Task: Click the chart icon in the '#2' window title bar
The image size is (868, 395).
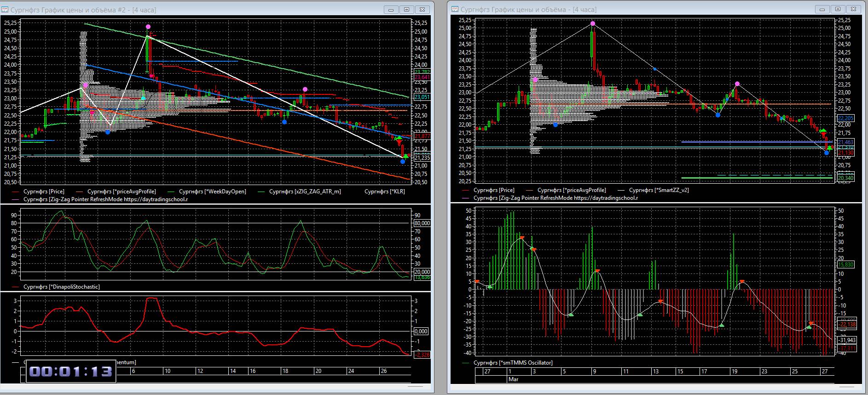Action: pyautogui.click(x=5, y=9)
